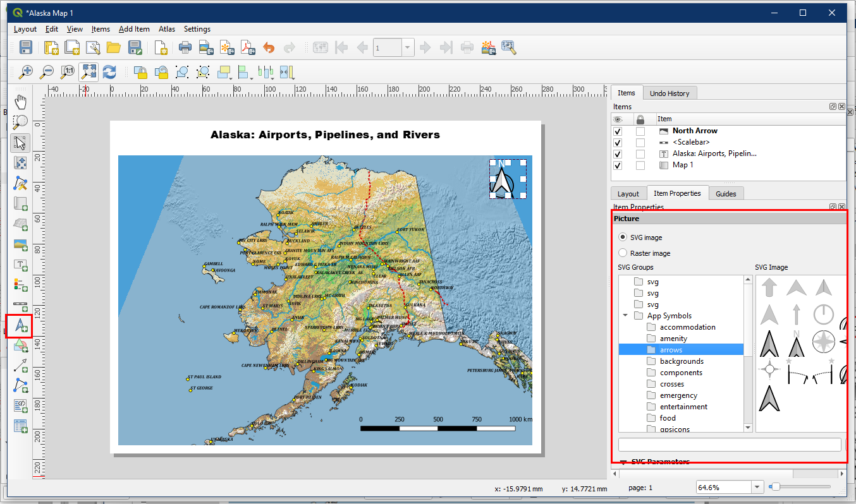The width and height of the screenshot is (856, 504).
Task: Click the Print Layout icon
Action: (x=185, y=47)
